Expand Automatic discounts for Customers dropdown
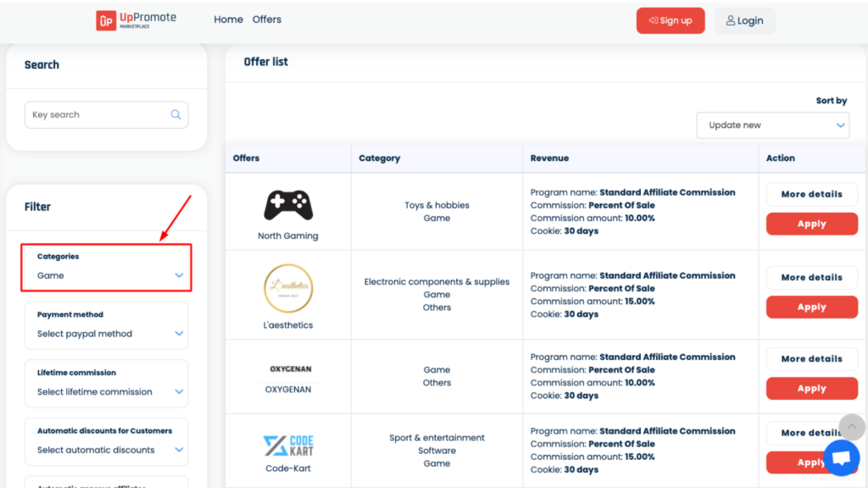This screenshot has width=868, height=488. [x=106, y=441]
